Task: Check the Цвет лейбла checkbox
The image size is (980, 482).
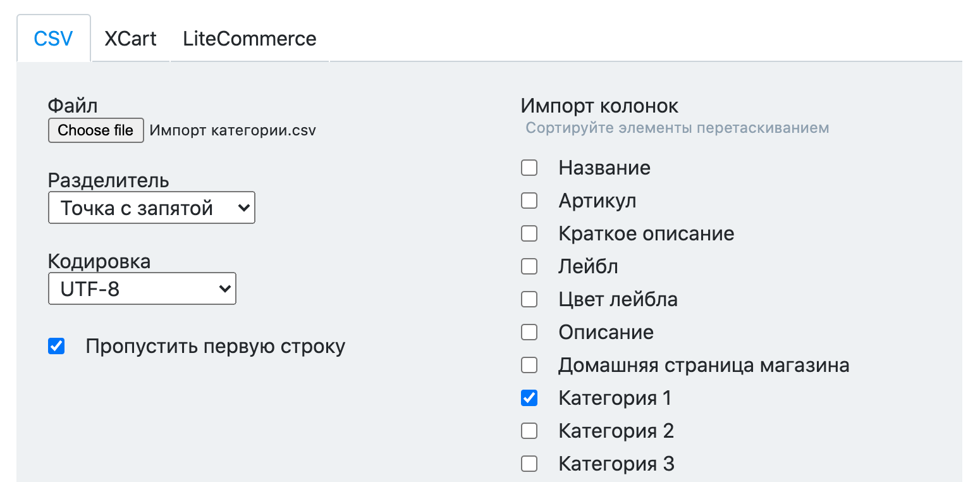Action: (529, 299)
